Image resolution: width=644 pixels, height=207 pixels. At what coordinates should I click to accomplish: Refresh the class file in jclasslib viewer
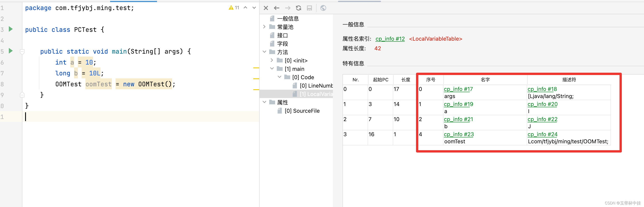coord(299,8)
